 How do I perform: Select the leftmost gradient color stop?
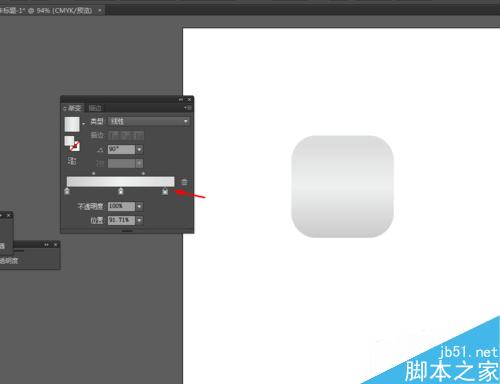pos(67,191)
